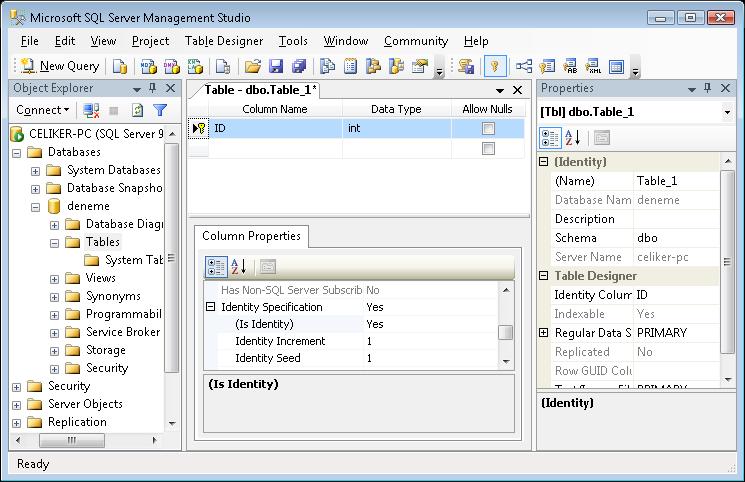Close the Object Explorer panel
Image resolution: width=745 pixels, height=482 pixels.
(171, 88)
